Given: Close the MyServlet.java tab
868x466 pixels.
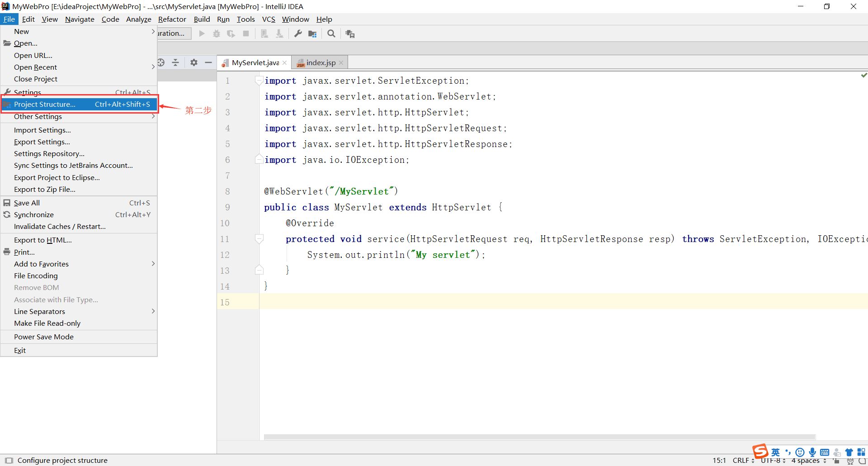Looking at the screenshot, I should click(x=284, y=63).
